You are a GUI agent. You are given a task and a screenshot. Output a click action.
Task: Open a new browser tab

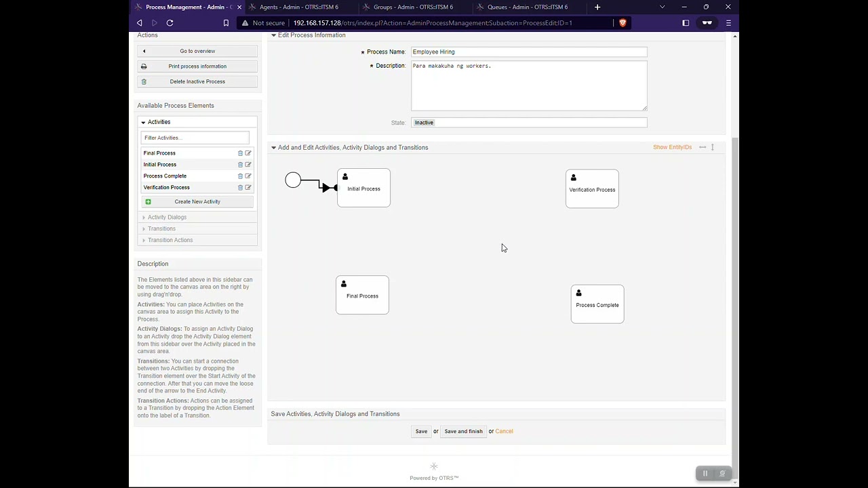(597, 7)
